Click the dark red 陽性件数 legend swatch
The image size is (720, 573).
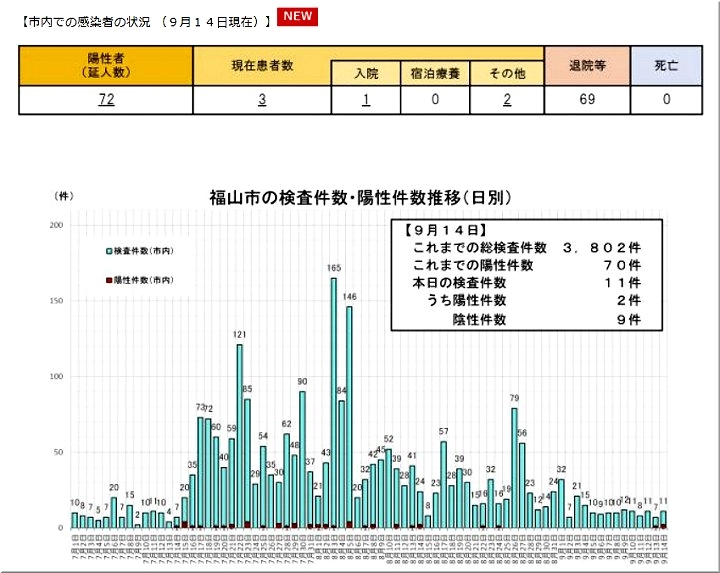109,280
